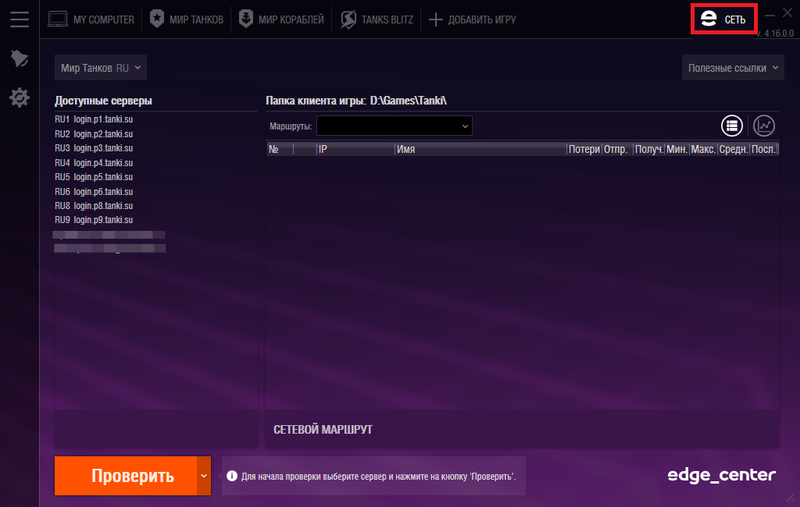Open the Маршруты combo box
The height and width of the screenshot is (507, 800).
coord(394,126)
